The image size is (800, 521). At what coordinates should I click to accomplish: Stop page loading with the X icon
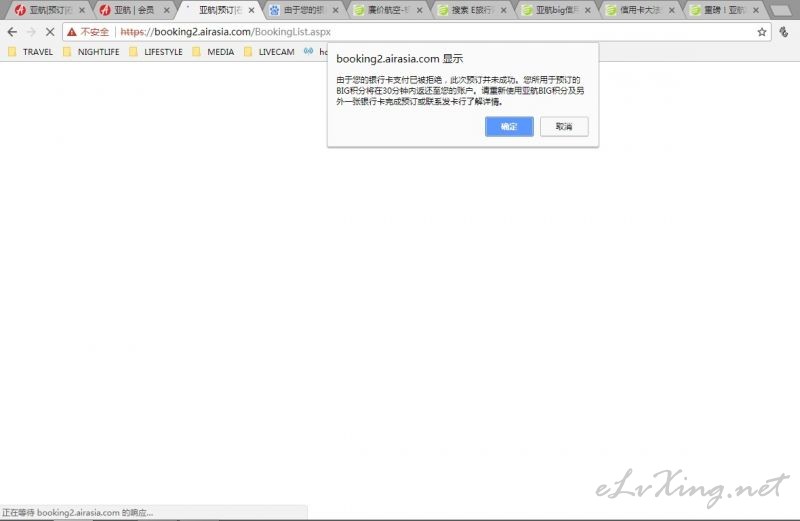point(50,32)
